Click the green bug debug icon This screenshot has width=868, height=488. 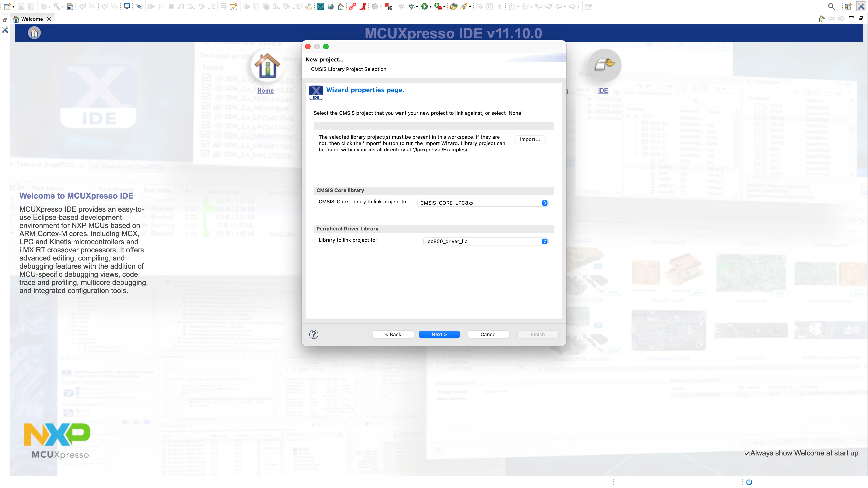tap(411, 6)
